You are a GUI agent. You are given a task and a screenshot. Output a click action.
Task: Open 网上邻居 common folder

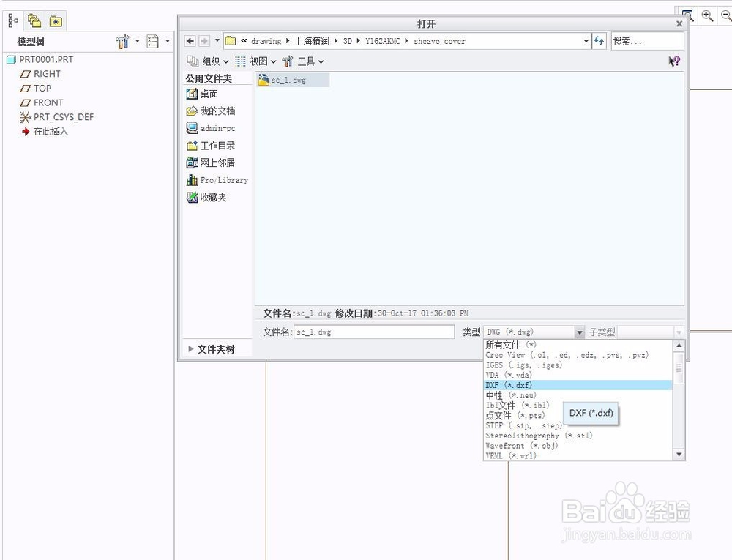[x=211, y=163]
